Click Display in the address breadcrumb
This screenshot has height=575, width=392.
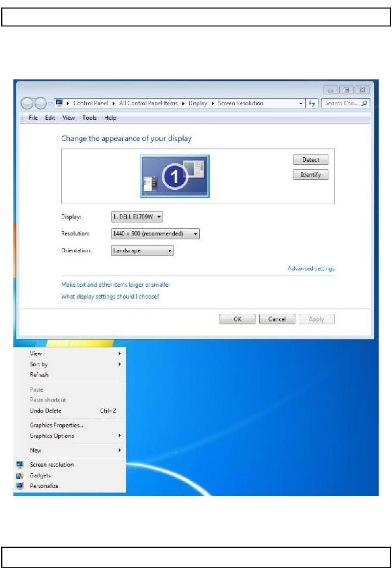198,103
